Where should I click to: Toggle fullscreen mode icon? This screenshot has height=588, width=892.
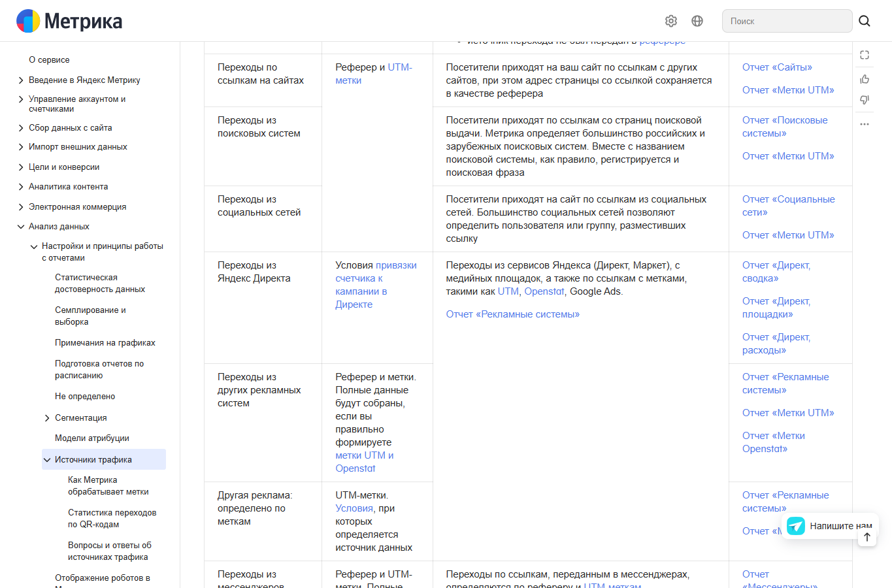(x=865, y=55)
